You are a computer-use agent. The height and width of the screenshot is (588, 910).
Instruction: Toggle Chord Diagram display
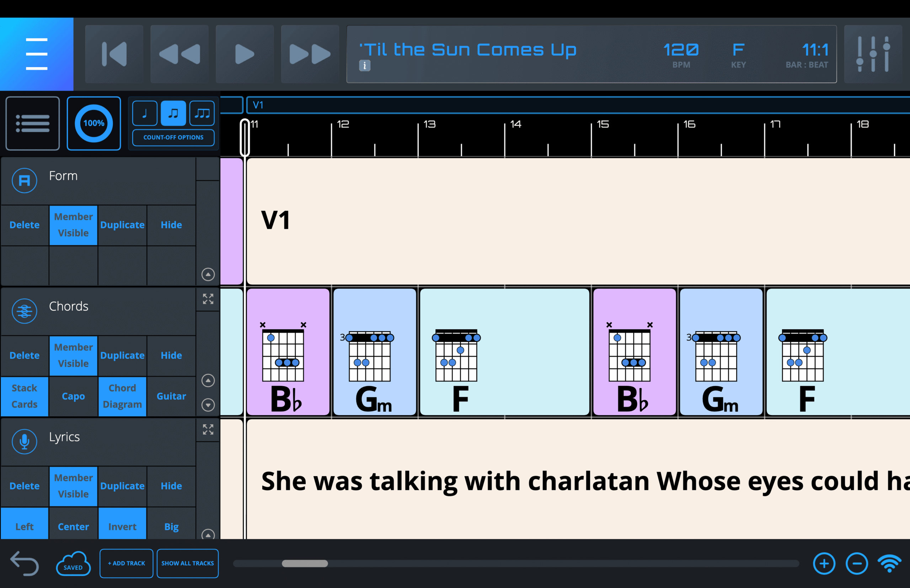coord(122,397)
